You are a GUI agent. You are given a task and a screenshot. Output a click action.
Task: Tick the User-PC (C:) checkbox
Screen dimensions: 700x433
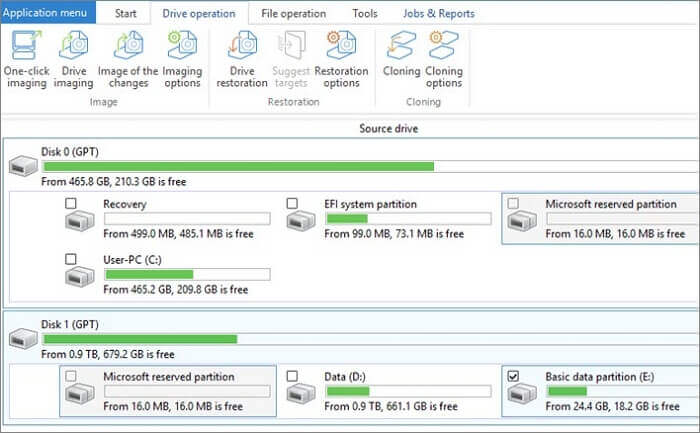70,259
